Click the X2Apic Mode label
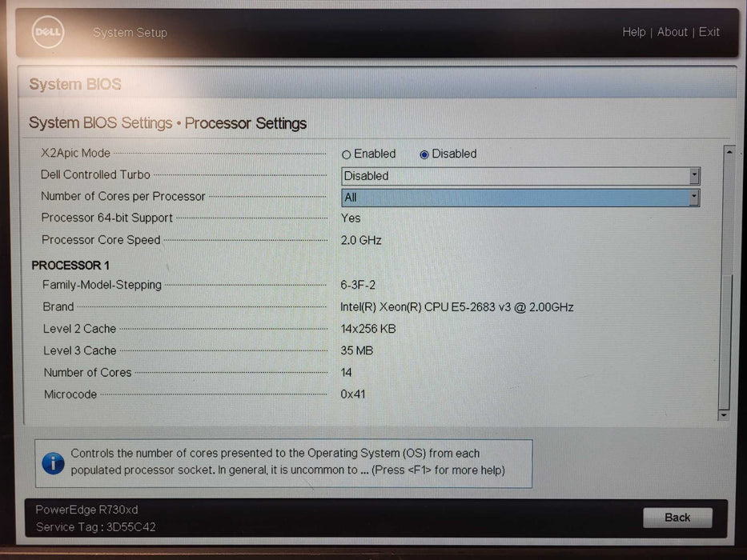Image resolution: width=747 pixels, height=560 pixels. pos(75,153)
